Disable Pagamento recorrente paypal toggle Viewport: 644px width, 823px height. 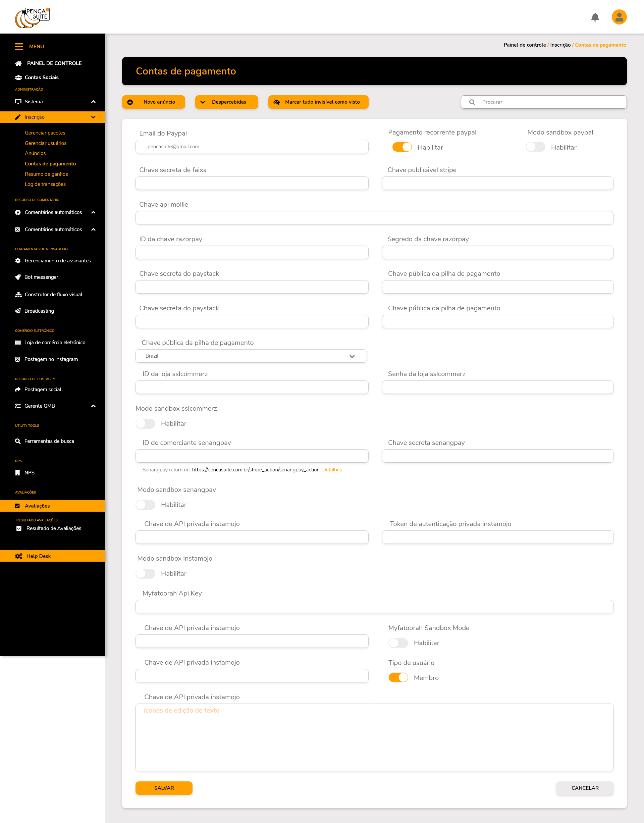[401, 147]
